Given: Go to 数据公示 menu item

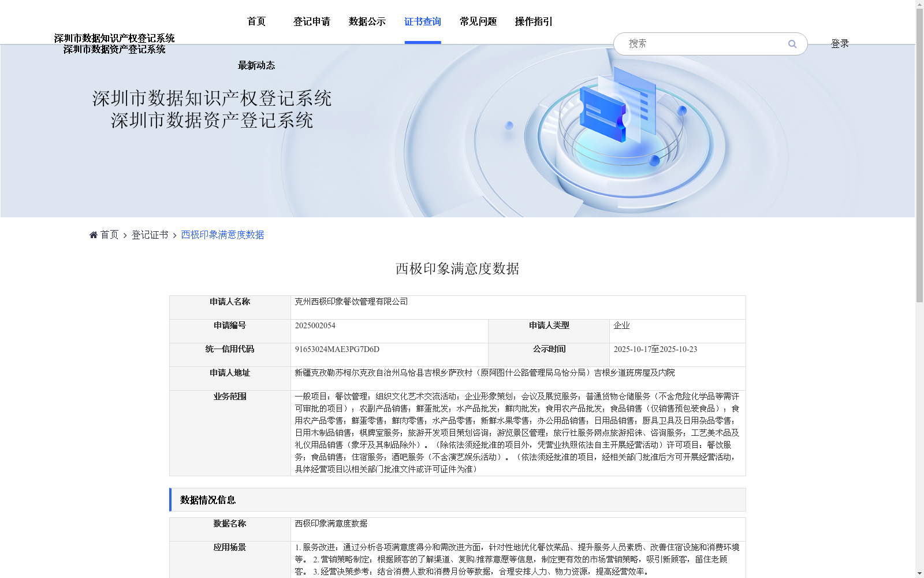Looking at the screenshot, I should [x=367, y=21].
